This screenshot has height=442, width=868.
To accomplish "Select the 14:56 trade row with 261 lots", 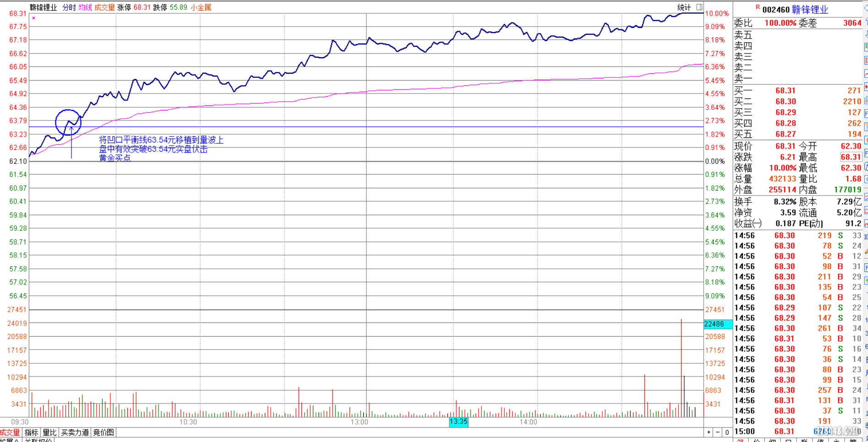I will (797, 328).
